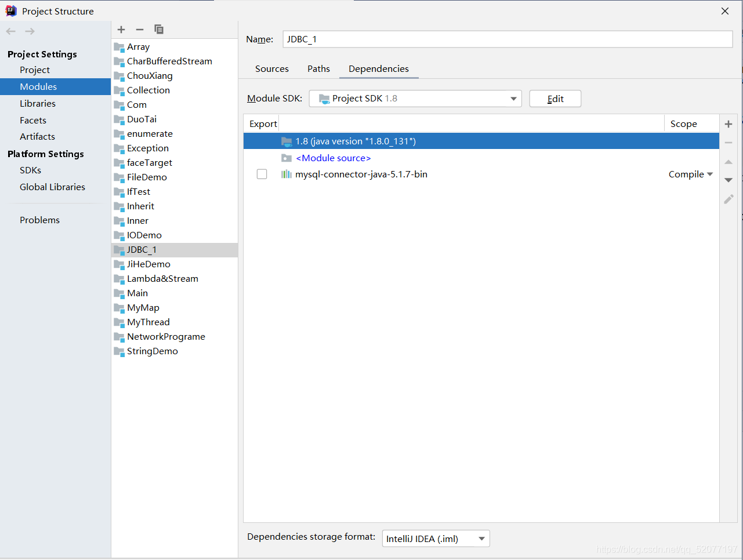This screenshot has height=560, width=743.
Task: Click the add module plus icon
Action: click(x=121, y=30)
